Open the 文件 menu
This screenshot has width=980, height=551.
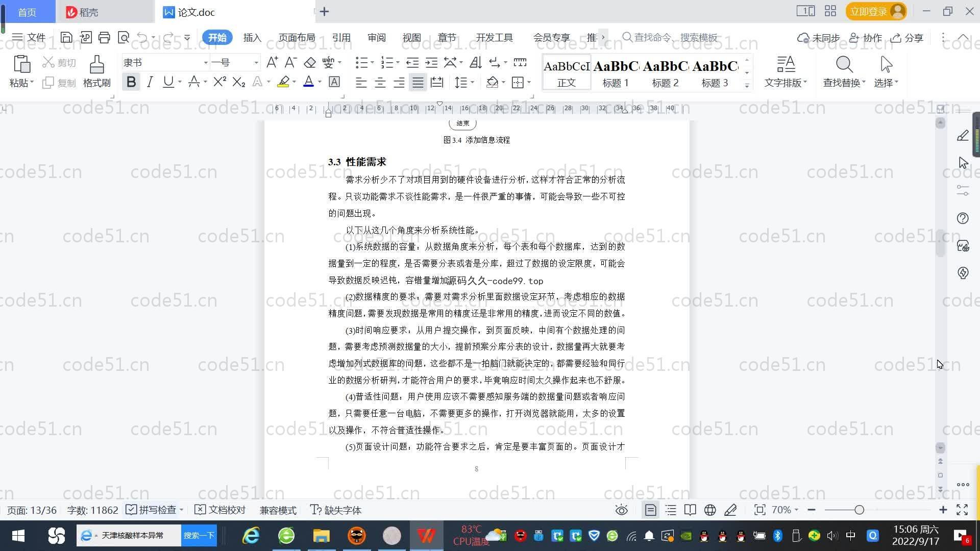(x=29, y=38)
